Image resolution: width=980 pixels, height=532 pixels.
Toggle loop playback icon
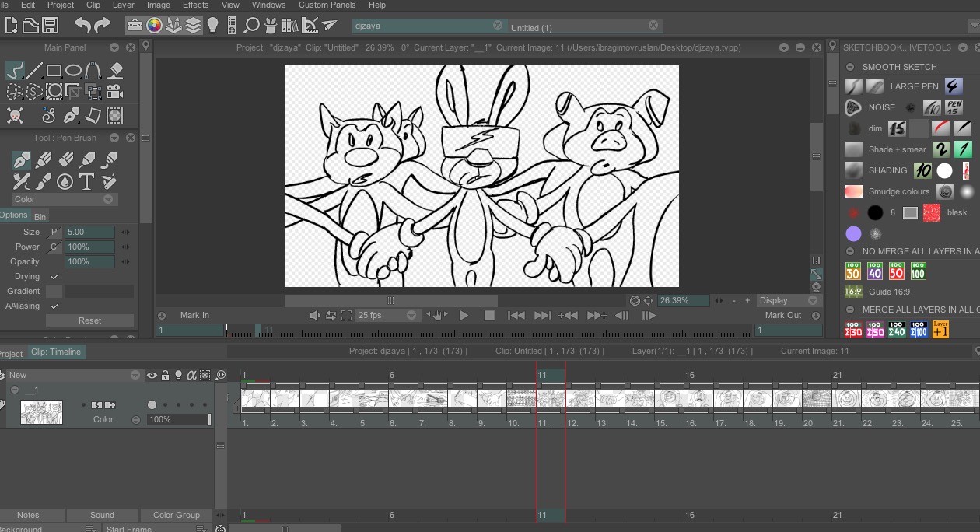331,315
